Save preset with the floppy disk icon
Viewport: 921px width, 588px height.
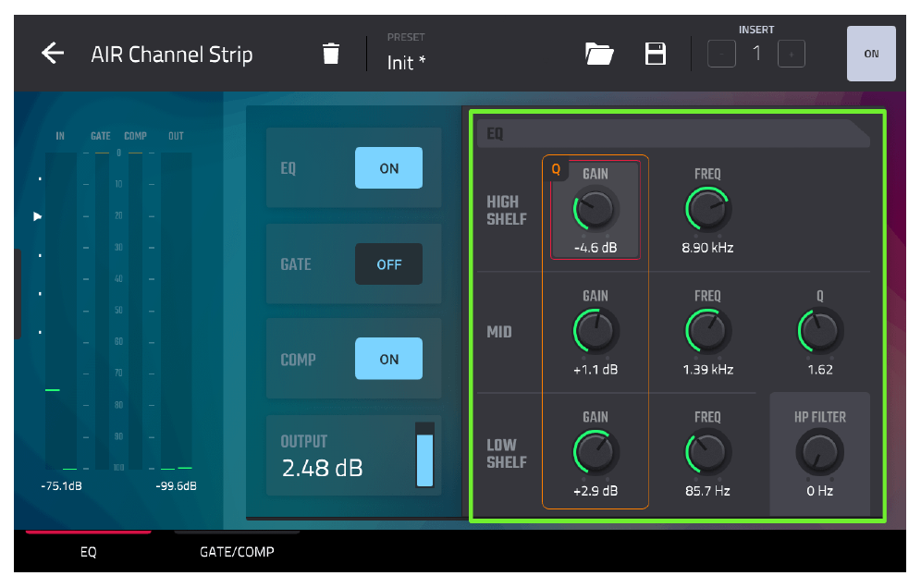tap(656, 54)
